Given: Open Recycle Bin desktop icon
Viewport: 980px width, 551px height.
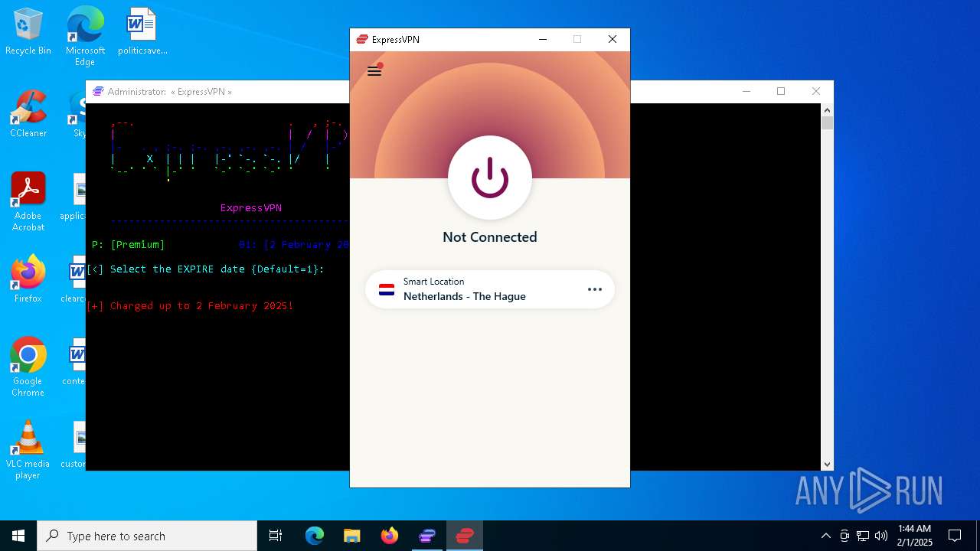Looking at the screenshot, I should pos(28,31).
